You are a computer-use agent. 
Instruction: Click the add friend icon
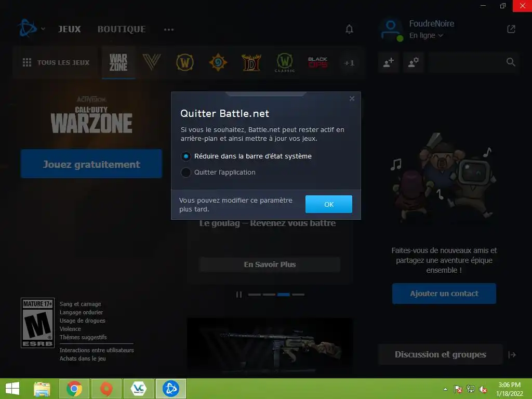(x=389, y=62)
